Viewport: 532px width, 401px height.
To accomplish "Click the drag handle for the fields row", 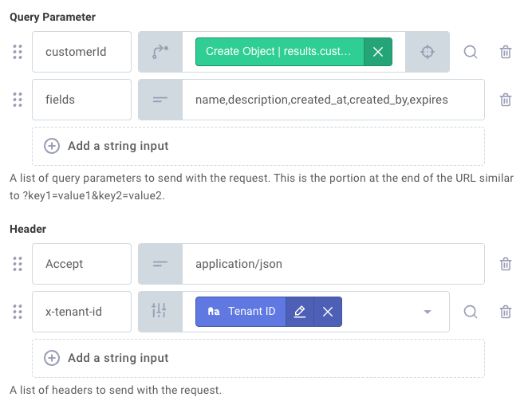I will tap(18, 100).
